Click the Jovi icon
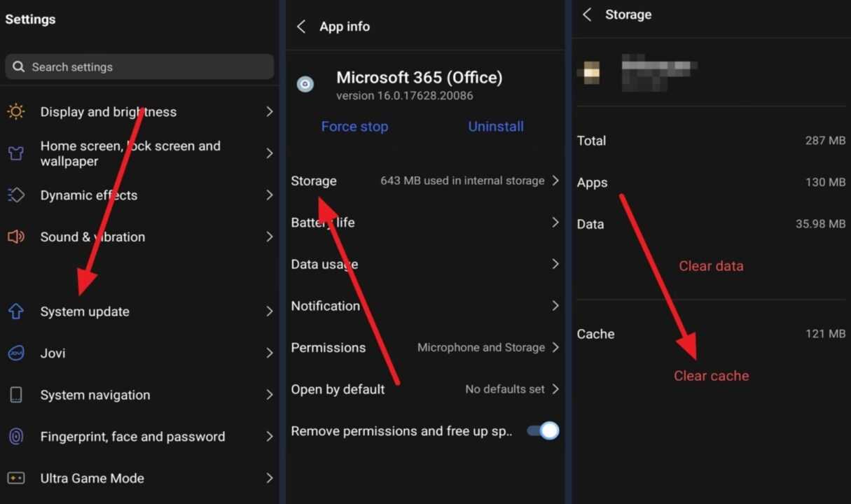The width and height of the screenshot is (851, 504). (x=15, y=353)
